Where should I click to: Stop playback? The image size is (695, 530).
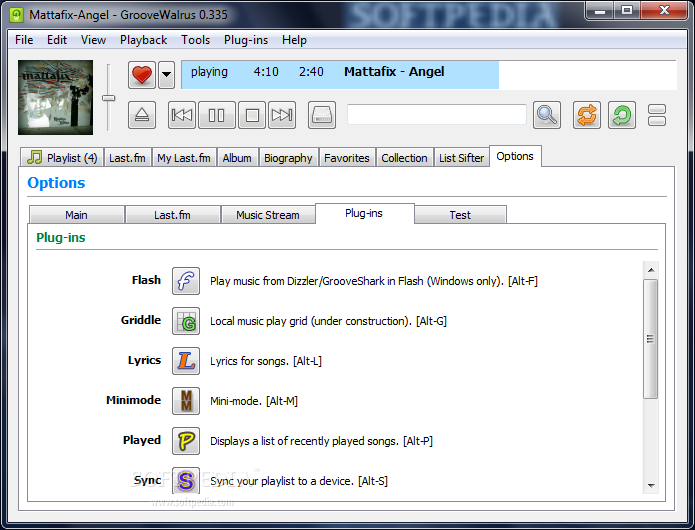coord(252,115)
